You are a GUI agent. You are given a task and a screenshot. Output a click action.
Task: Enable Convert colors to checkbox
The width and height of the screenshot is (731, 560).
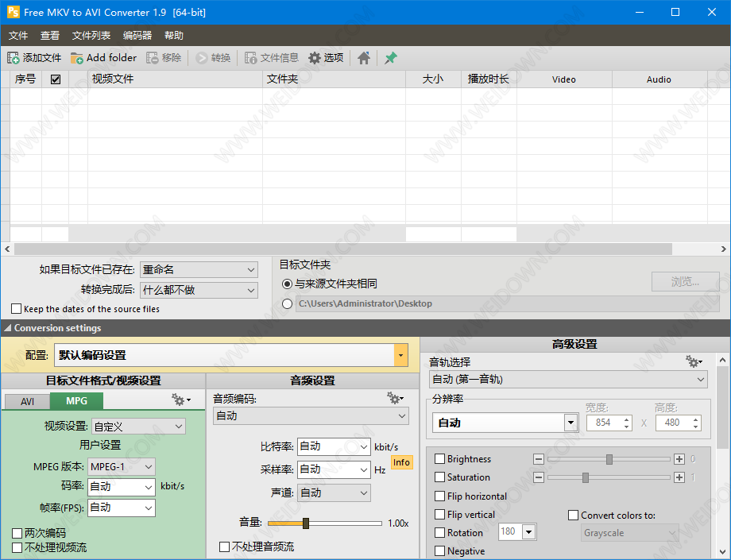coord(574,516)
